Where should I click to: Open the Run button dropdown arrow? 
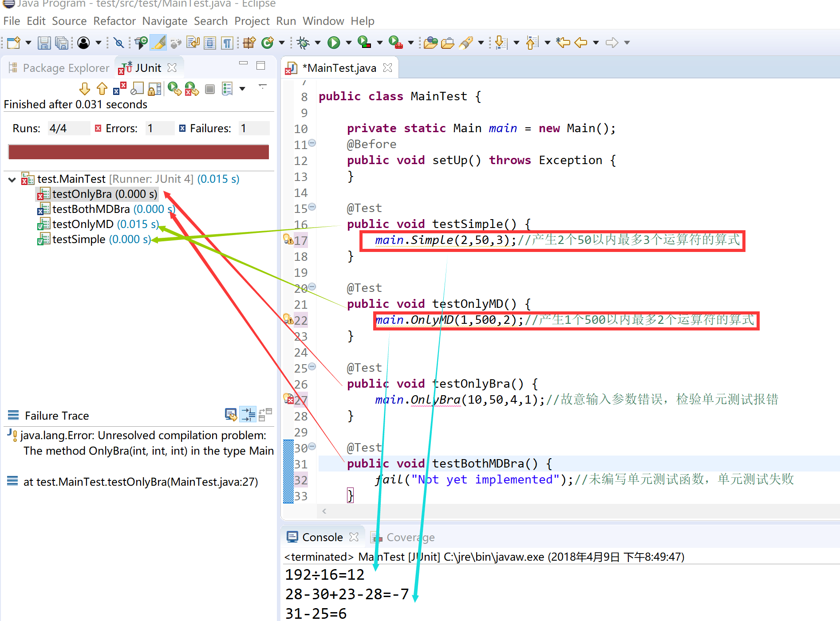(x=349, y=43)
